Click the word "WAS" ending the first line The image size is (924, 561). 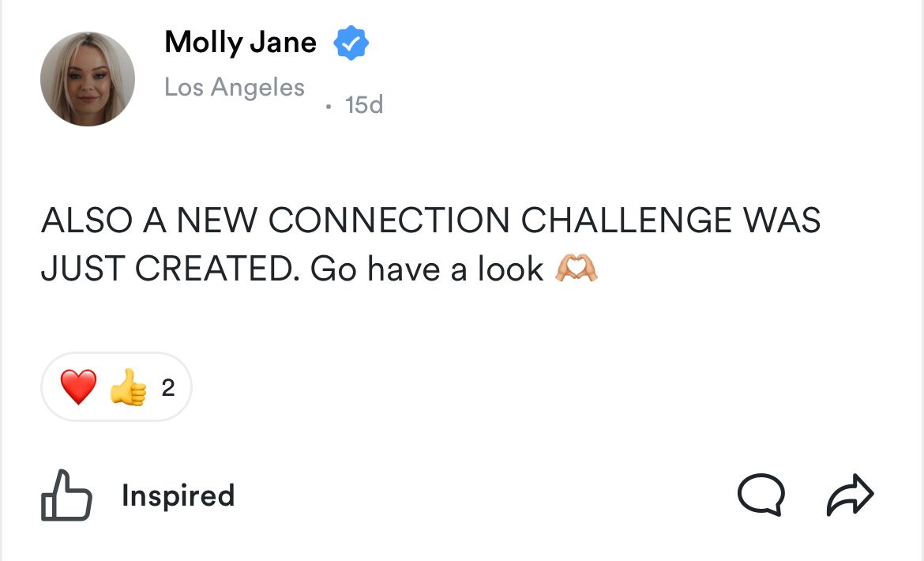point(781,220)
